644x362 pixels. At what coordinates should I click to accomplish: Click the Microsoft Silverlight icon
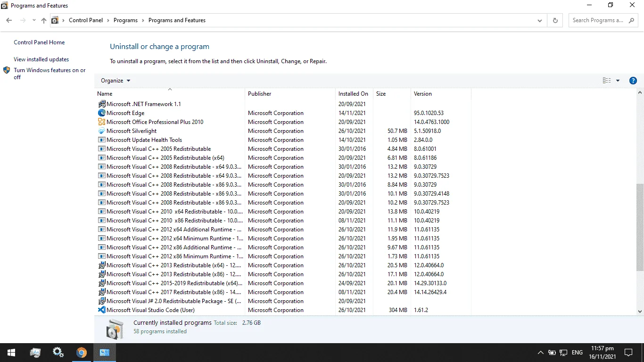tap(101, 131)
